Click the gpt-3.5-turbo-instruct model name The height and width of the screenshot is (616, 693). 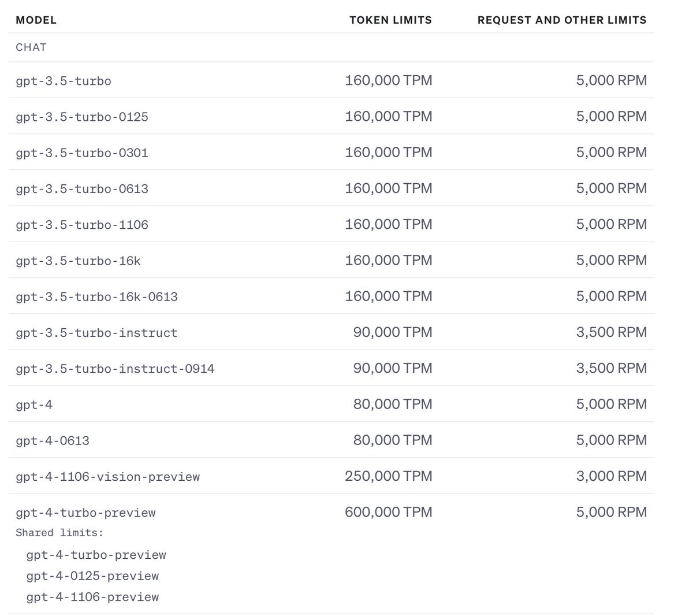[x=96, y=332]
